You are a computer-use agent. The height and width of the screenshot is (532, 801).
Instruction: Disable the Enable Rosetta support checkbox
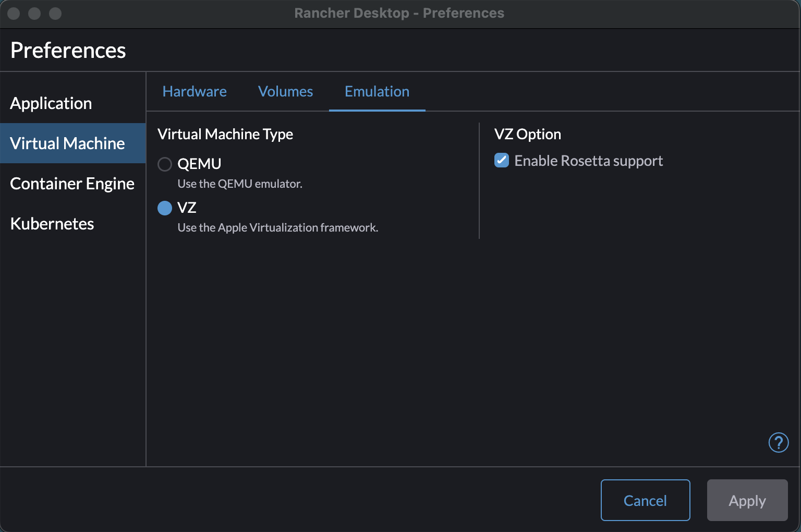point(501,160)
